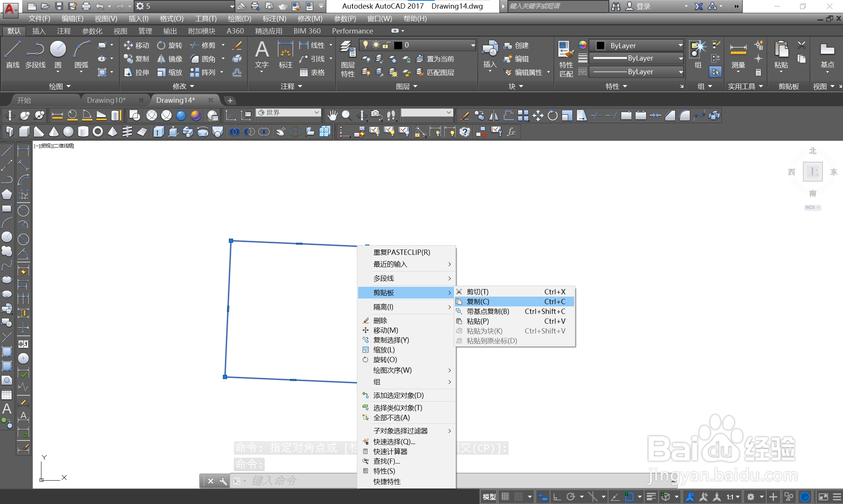Screen dimensions: 843x504
Task: Open the Text (文字) annotation tool
Action: 262,55
